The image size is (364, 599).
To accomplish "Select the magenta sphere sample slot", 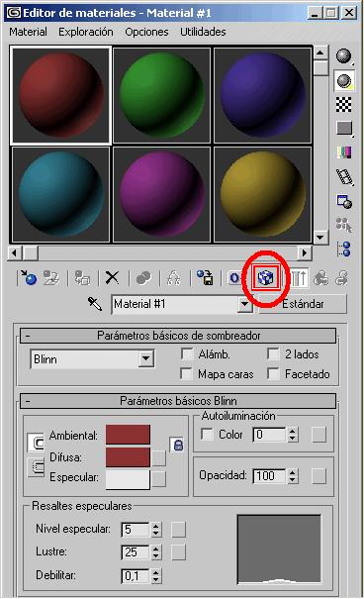I will (x=162, y=194).
